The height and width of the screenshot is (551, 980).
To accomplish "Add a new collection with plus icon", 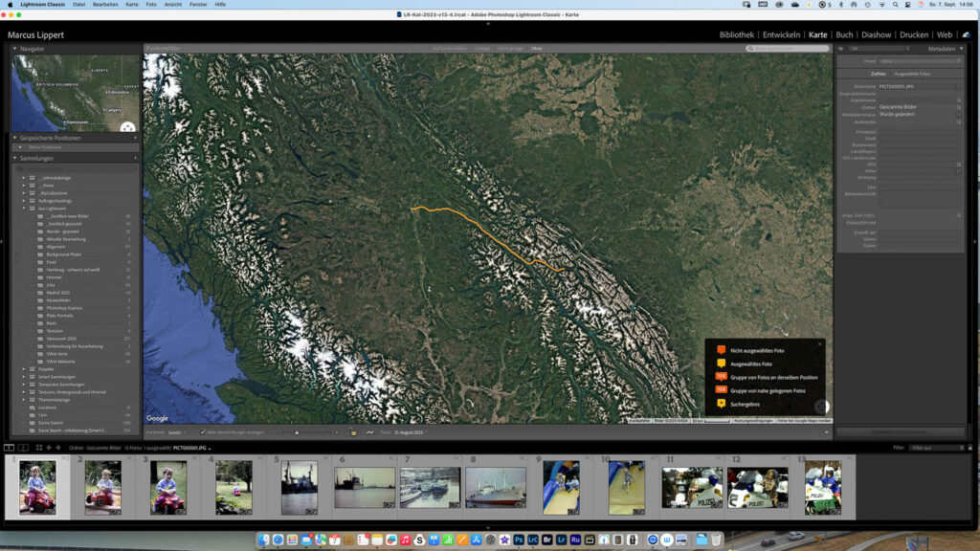I will (135, 159).
